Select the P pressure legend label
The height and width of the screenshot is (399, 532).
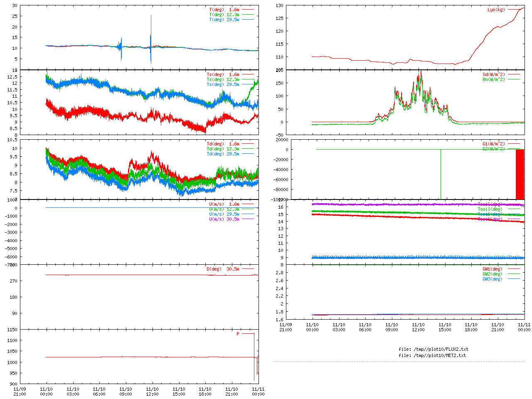[x=238, y=334]
